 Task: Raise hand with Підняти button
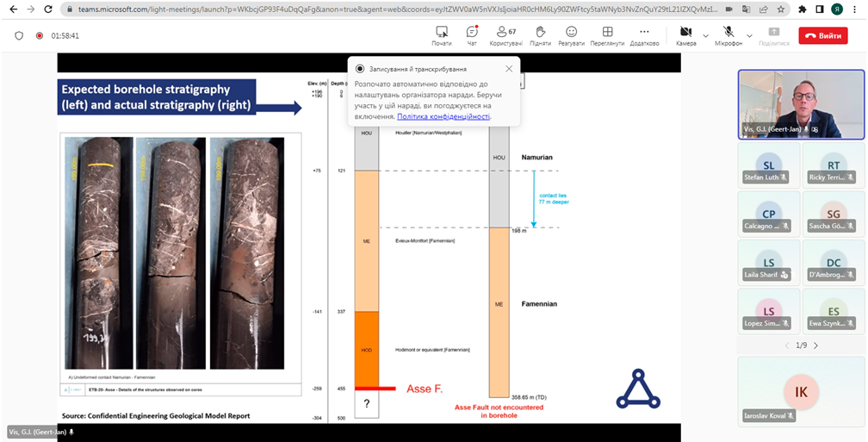click(x=540, y=35)
